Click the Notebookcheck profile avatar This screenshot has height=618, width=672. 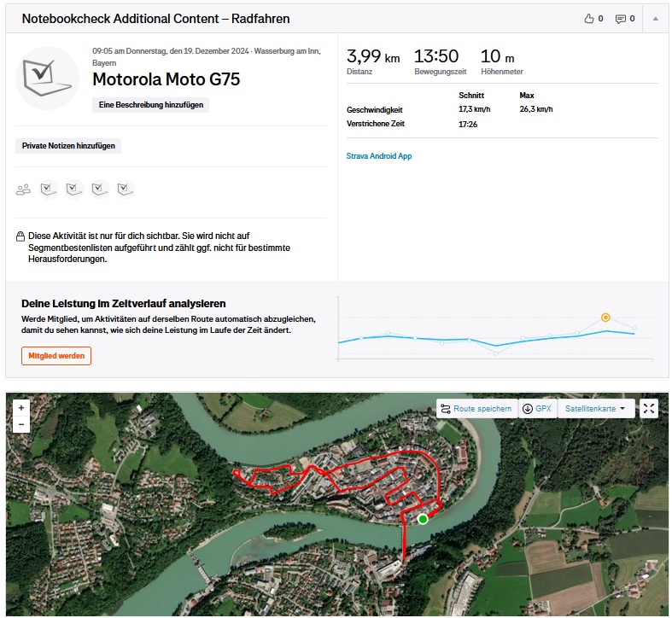point(47,78)
